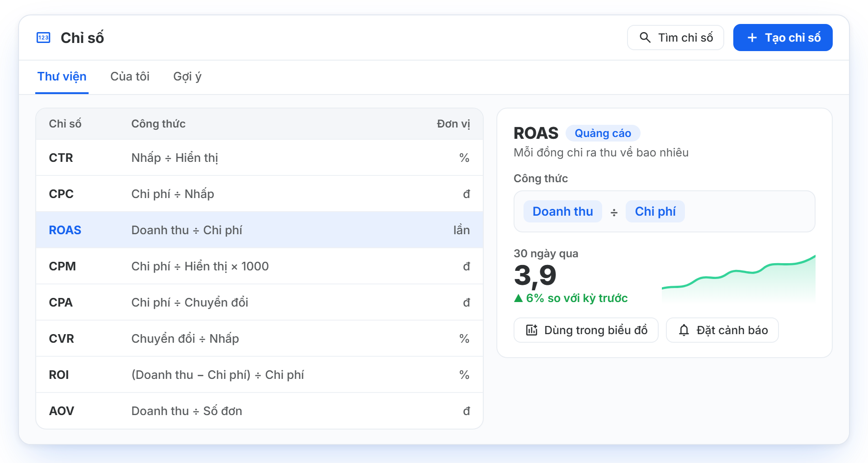Click the chart icon in Dùng trong biểu đồ
868x463 pixels.
[x=532, y=330]
